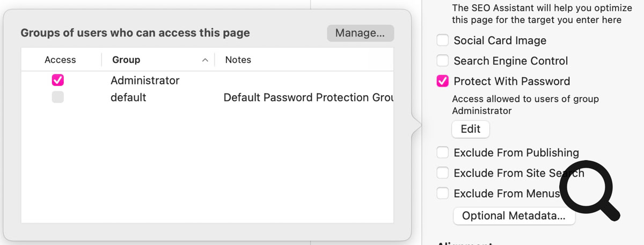Select the Administrator group row
This screenshot has width=644, height=245.
[145, 81]
